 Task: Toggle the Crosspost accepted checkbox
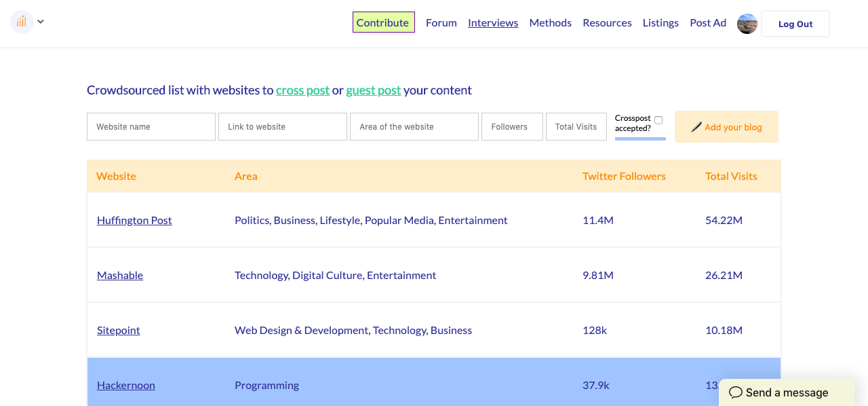point(658,120)
